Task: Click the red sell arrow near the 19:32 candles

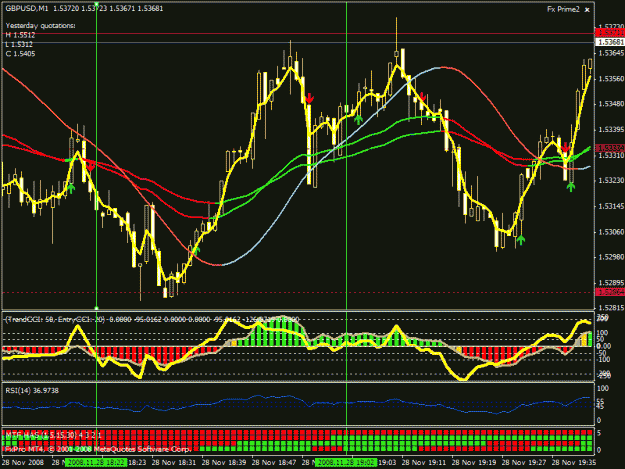Action: (x=565, y=147)
